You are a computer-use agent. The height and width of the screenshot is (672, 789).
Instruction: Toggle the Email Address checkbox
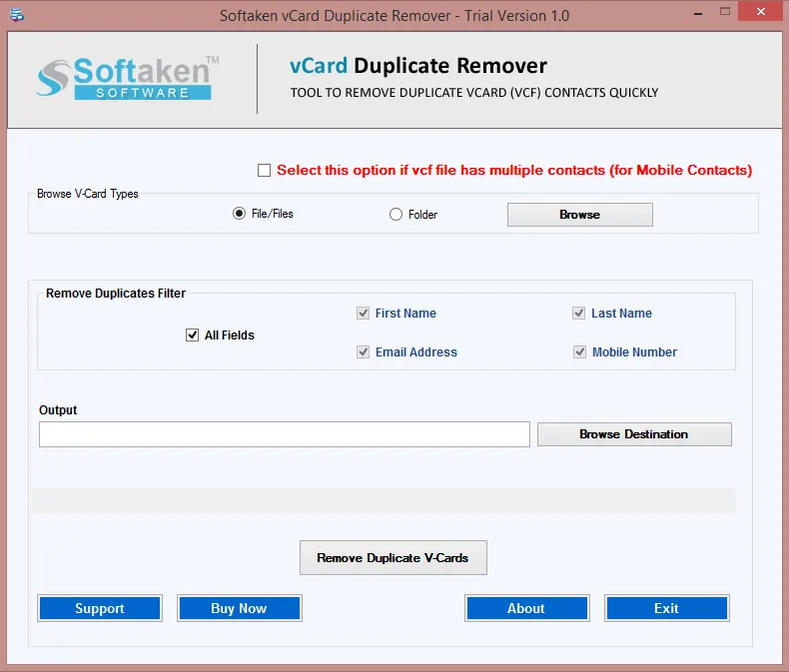(363, 352)
